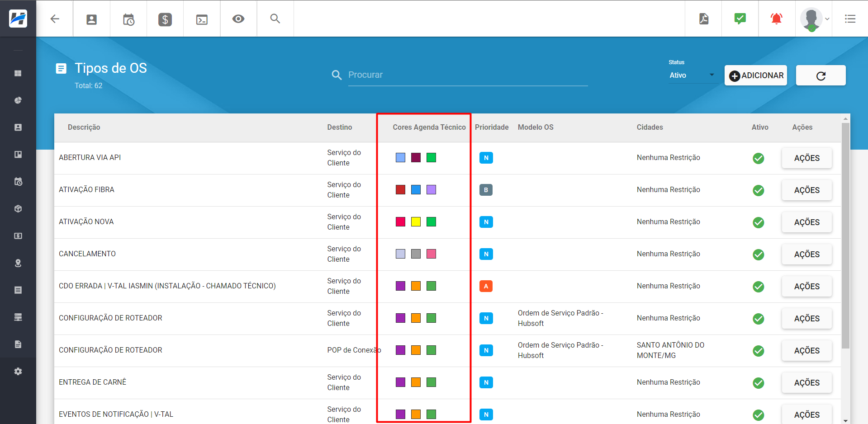This screenshot has width=868, height=424.
Task: Open the dollar sign financial icon
Action: pyautogui.click(x=165, y=19)
